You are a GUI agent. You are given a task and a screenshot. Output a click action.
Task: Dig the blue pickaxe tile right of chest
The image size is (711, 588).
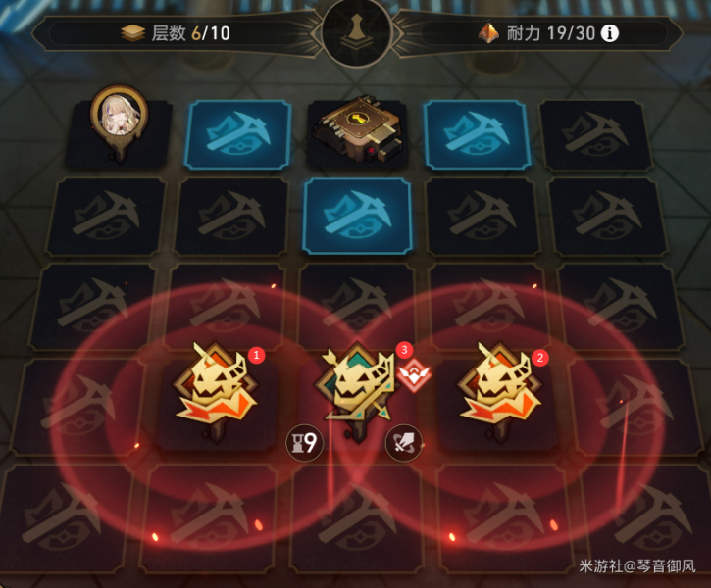pos(476,134)
